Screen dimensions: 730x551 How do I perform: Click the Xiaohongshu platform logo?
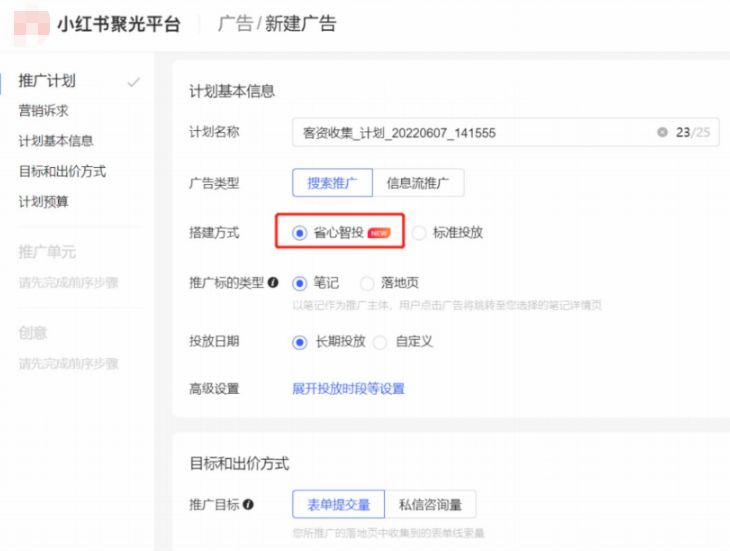click(x=31, y=26)
